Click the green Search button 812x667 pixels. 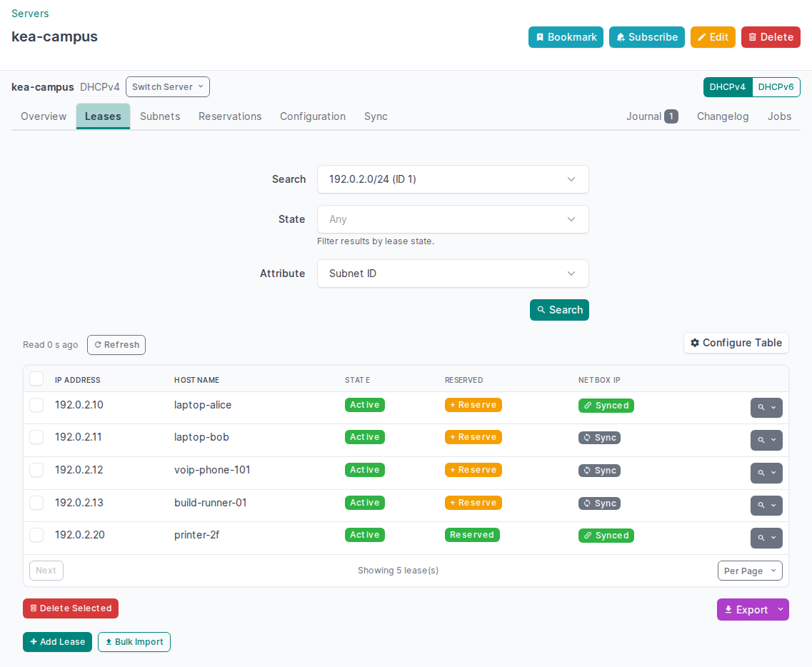click(x=559, y=310)
